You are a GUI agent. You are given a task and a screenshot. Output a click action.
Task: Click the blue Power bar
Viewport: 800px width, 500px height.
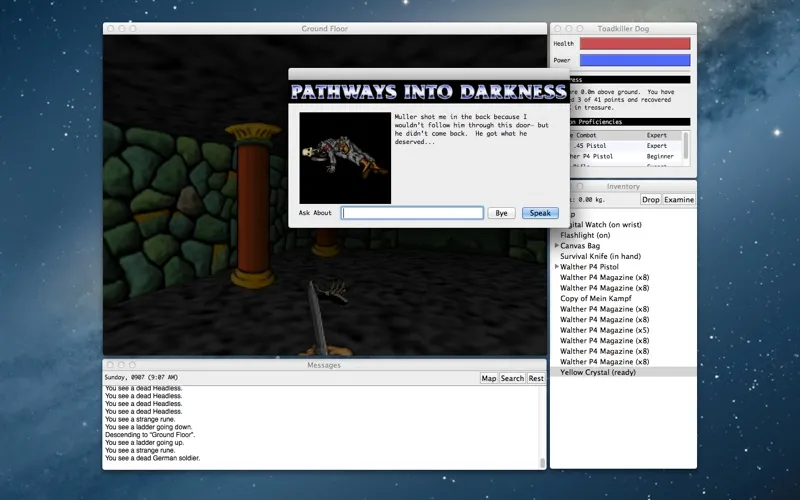(635, 60)
